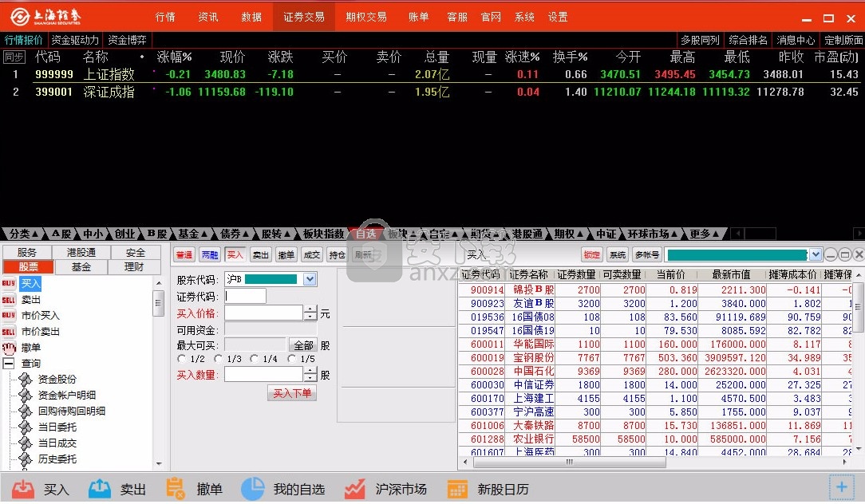
Task: Click the 全部 button next to 最大可买
Action: (303, 345)
